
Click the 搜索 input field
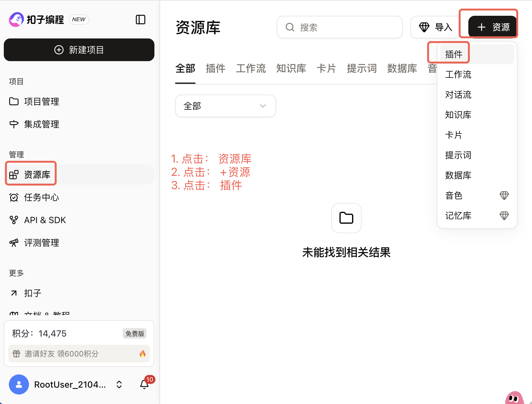coord(340,27)
